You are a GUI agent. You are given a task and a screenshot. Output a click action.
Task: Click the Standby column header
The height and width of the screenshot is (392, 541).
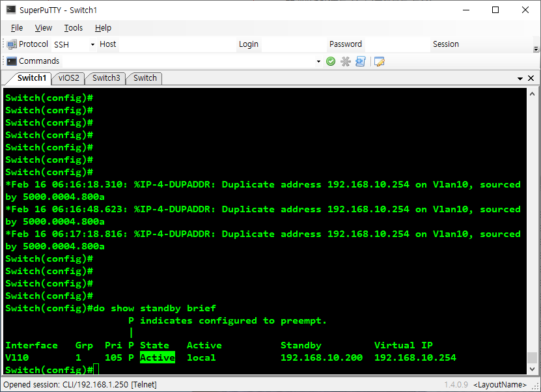click(x=301, y=345)
